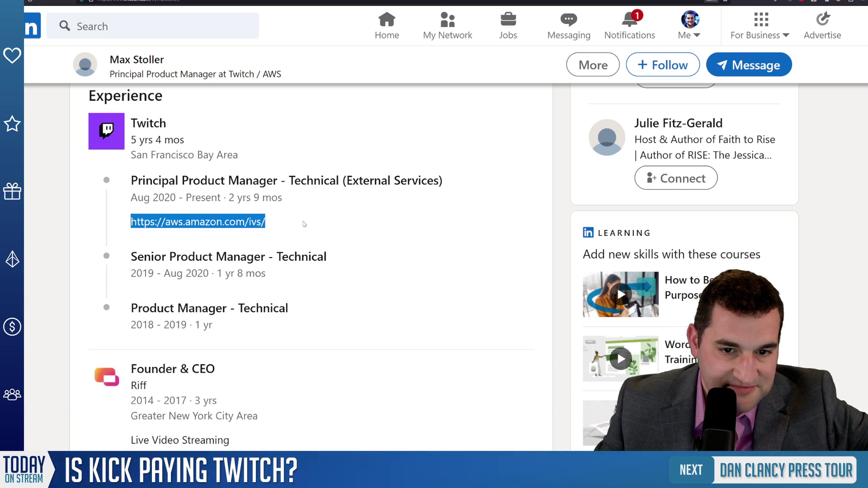
Task: Click the Advertise icon
Action: pos(822,26)
